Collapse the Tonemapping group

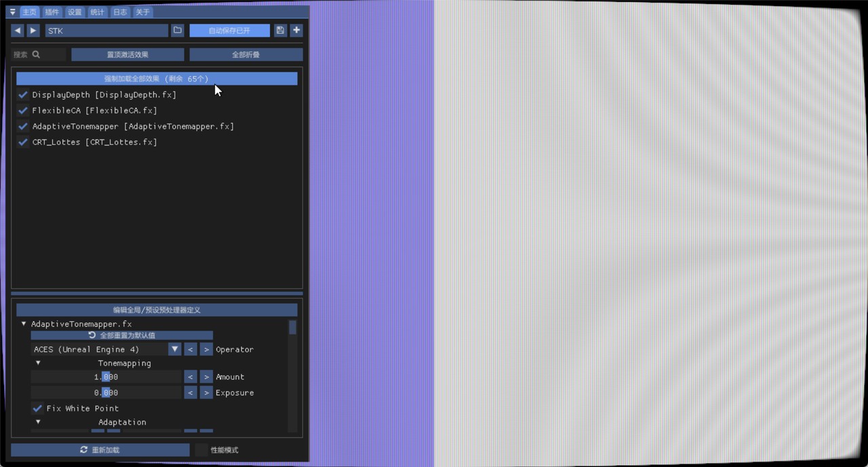coord(38,363)
